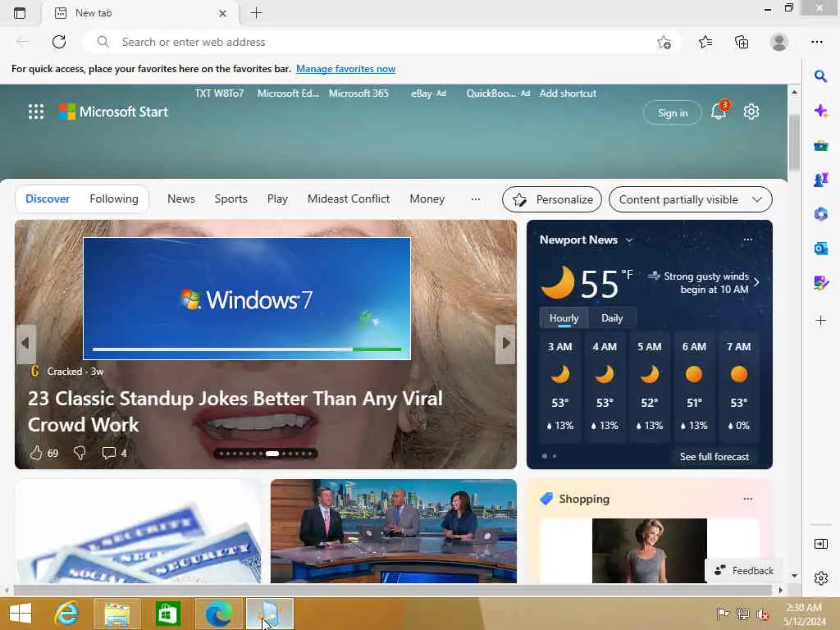Open the Collections icon in toolbar

[x=742, y=42]
